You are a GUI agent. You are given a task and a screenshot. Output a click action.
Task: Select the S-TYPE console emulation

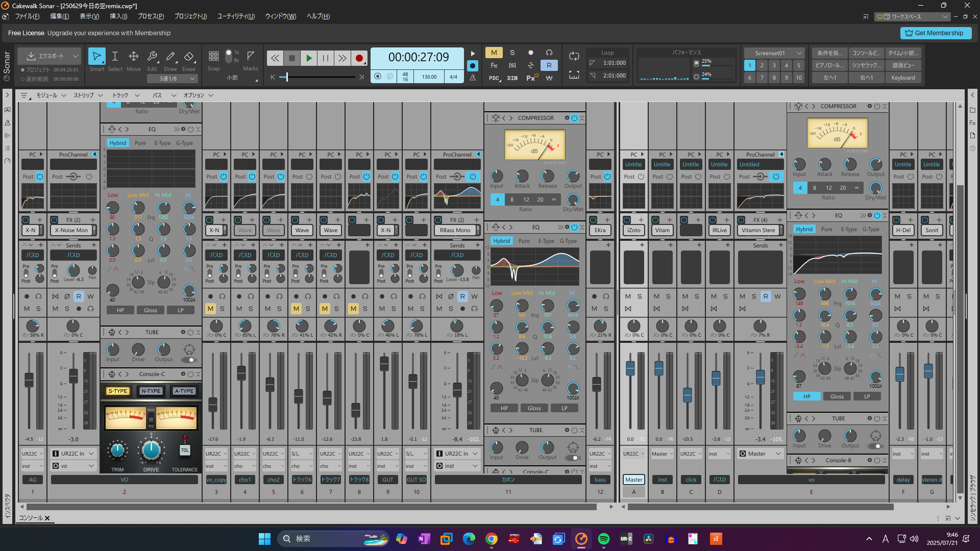118,391
